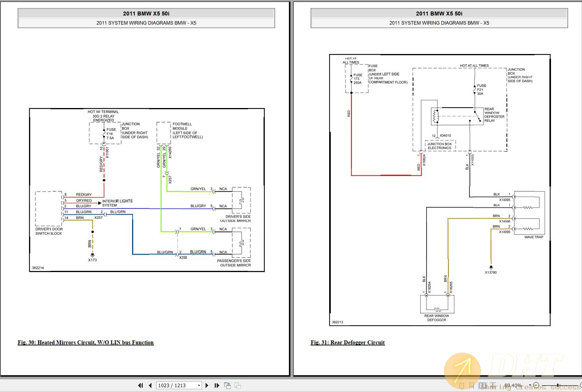The width and height of the screenshot is (582, 392).
Task: Click the Fig. 30 Heated Mirrors Circuit caption
Action: tap(85, 342)
